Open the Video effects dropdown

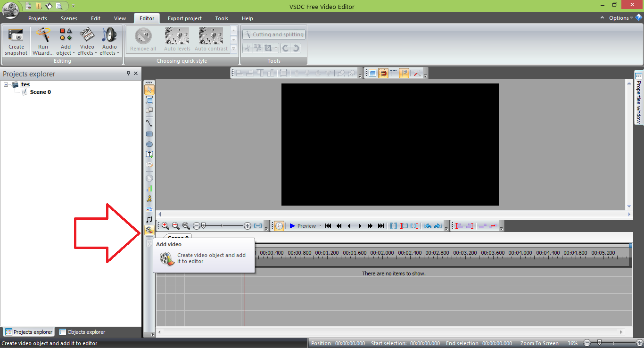tap(87, 41)
